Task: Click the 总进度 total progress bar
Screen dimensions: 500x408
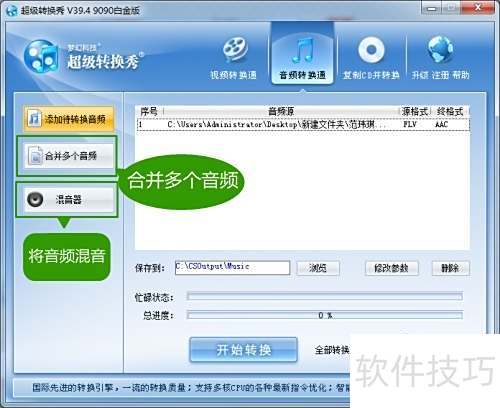Action: 325,315
